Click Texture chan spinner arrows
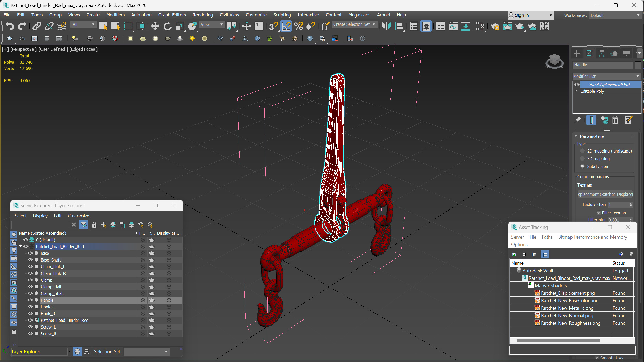This screenshot has width=644, height=362. coord(631,205)
